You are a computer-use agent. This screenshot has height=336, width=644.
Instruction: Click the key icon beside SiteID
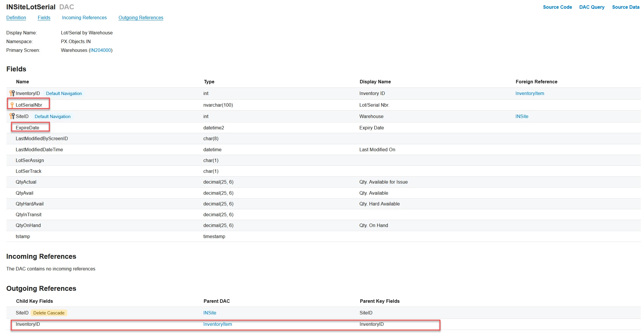click(12, 116)
